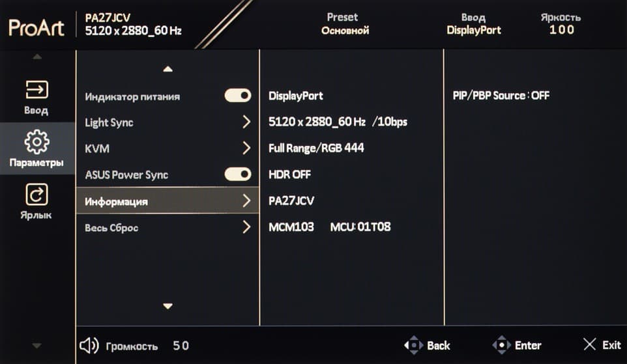Click the Яркость brightness value 100
627x364 pixels.
pyautogui.click(x=561, y=30)
